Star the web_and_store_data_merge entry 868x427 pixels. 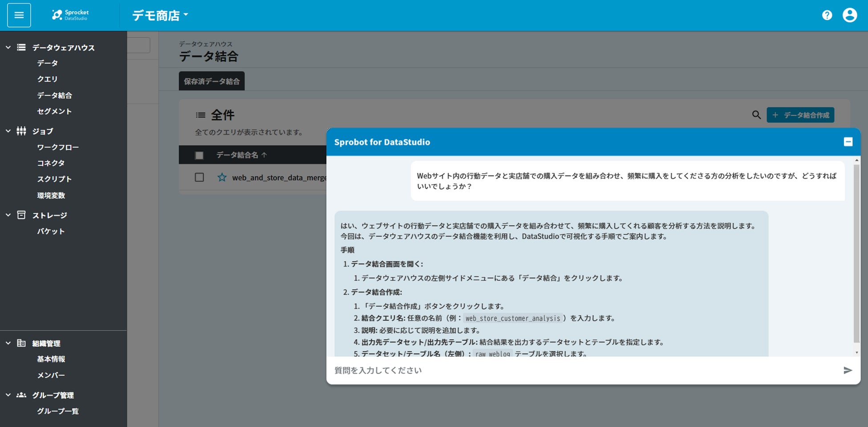(222, 177)
